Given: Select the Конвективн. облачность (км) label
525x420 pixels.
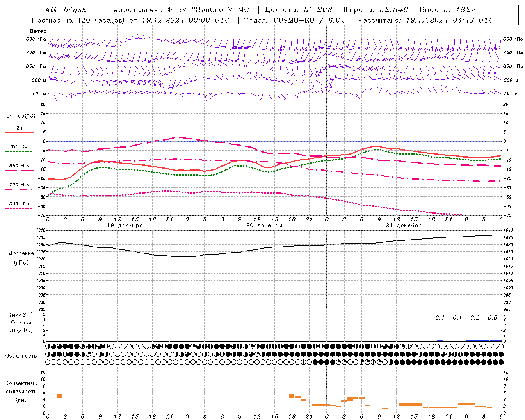Looking at the screenshot, I should [21, 391].
